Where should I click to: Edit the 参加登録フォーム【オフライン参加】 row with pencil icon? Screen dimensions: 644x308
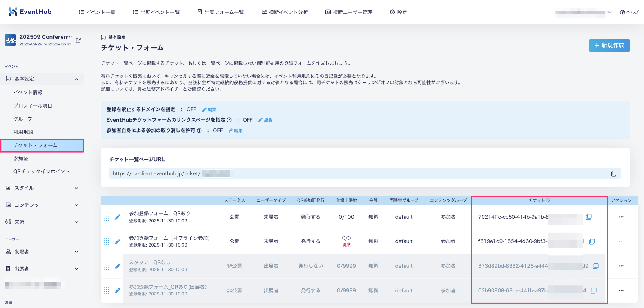[118, 241]
